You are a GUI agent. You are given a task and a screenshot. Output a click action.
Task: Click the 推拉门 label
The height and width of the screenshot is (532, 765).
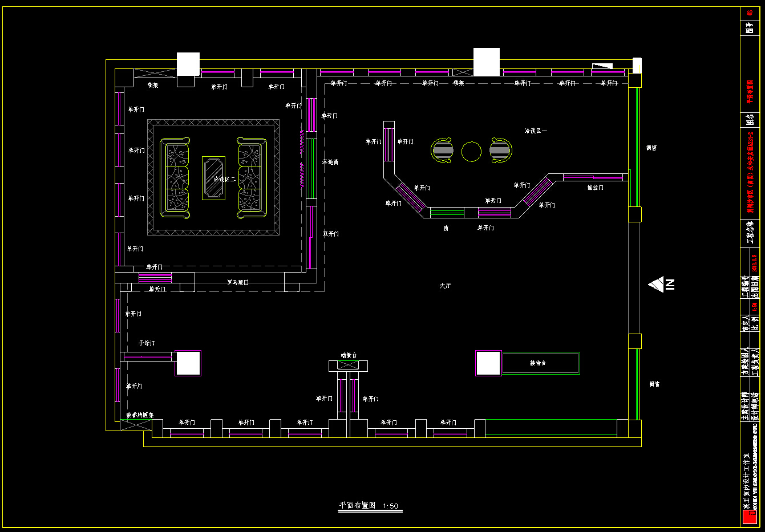(x=595, y=188)
